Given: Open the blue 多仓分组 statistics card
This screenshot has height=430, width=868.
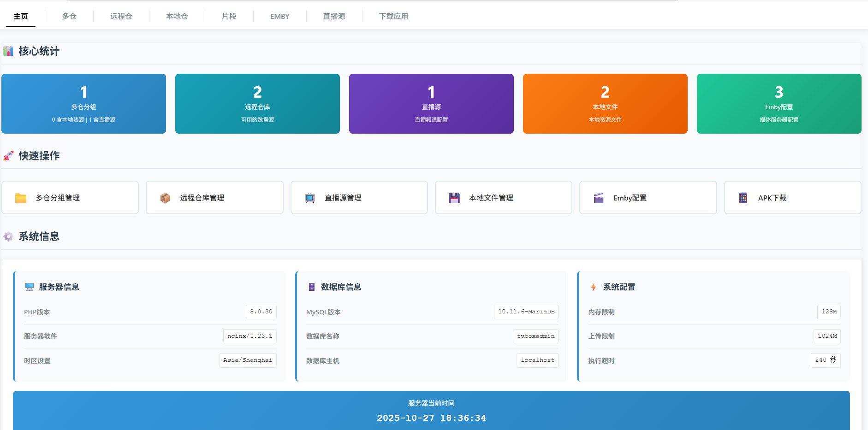Looking at the screenshot, I should [83, 104].
